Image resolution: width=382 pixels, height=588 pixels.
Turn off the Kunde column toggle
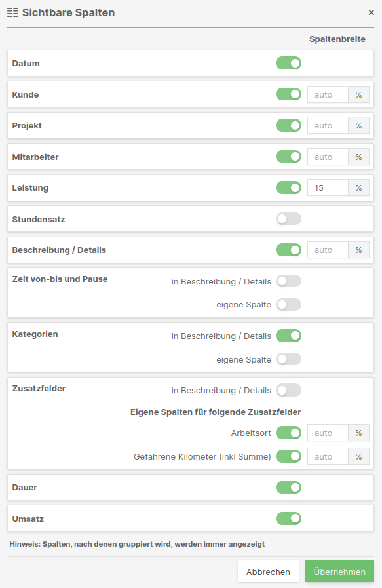[x=288, y=94]
